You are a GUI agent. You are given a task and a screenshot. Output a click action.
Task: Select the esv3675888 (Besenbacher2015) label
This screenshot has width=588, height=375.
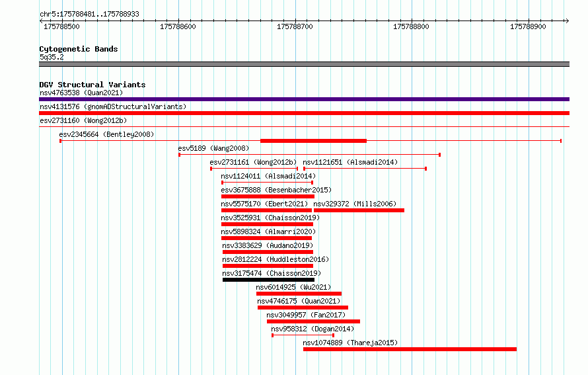pos(276,190)
